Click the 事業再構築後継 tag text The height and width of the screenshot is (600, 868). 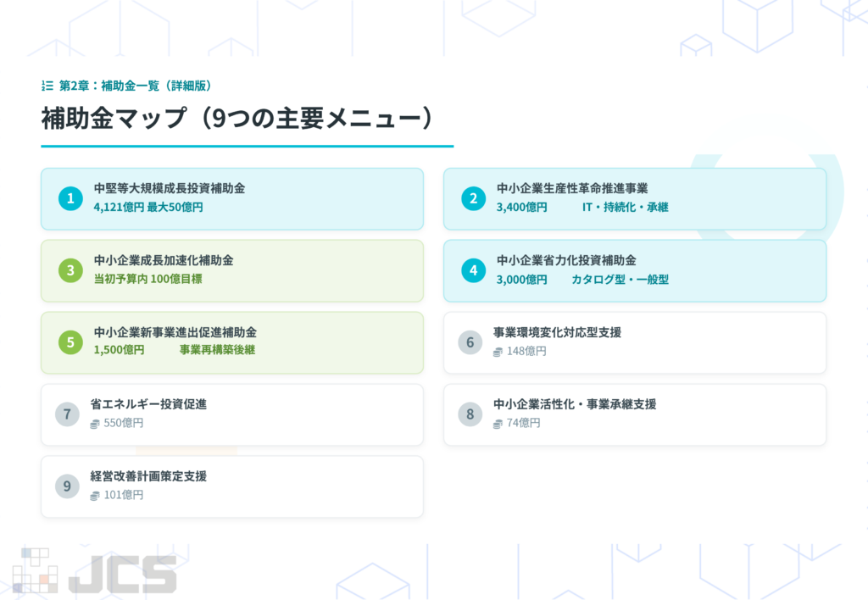point(217,350)
